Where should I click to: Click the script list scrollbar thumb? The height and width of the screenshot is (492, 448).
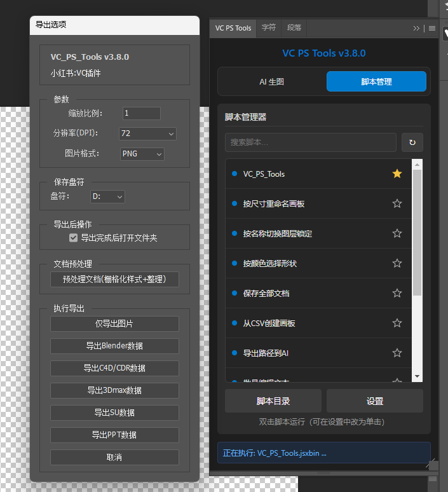[417, 233]
